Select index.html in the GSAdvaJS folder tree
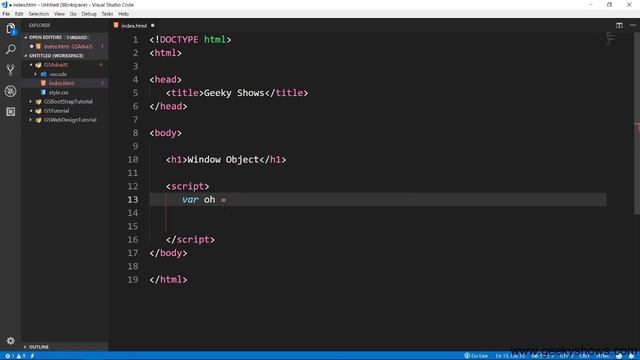 tap(64, 83)
